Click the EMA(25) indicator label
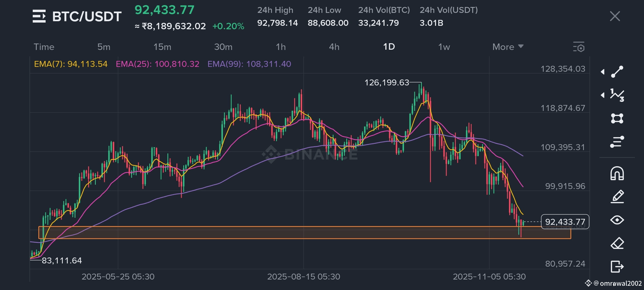The width and height of the screenshot is (644, 290). coord(158,64)
